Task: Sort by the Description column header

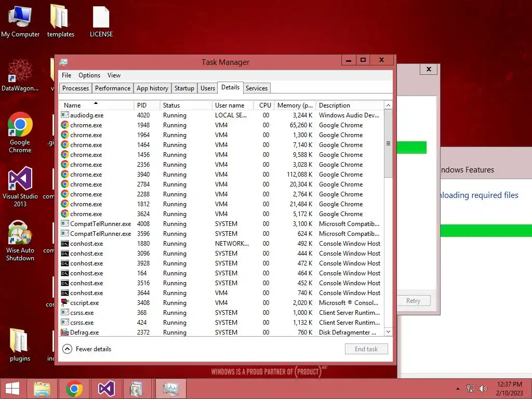Action: pos(350,105)
